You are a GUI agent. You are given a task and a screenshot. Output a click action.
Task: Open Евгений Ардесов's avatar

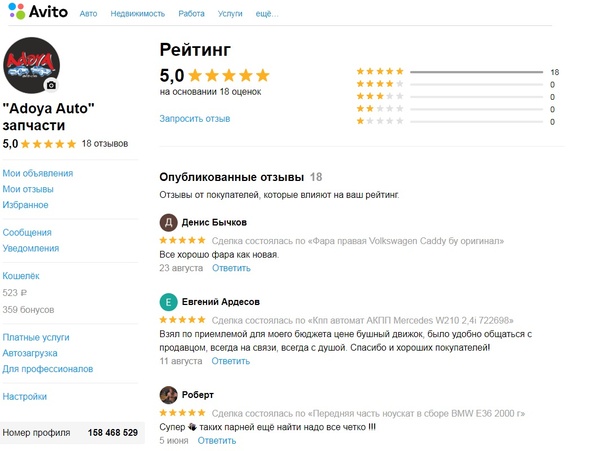[x=169, y=302]
